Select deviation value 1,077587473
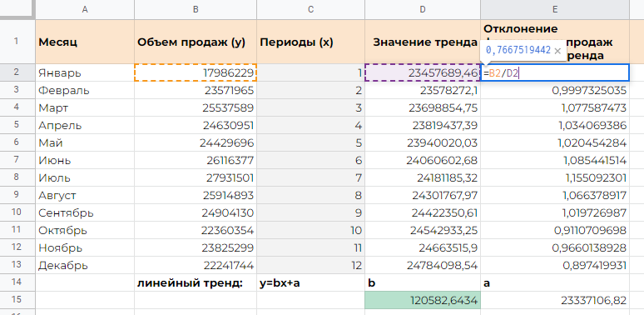644x315 pixels. (x=554, y=107)
